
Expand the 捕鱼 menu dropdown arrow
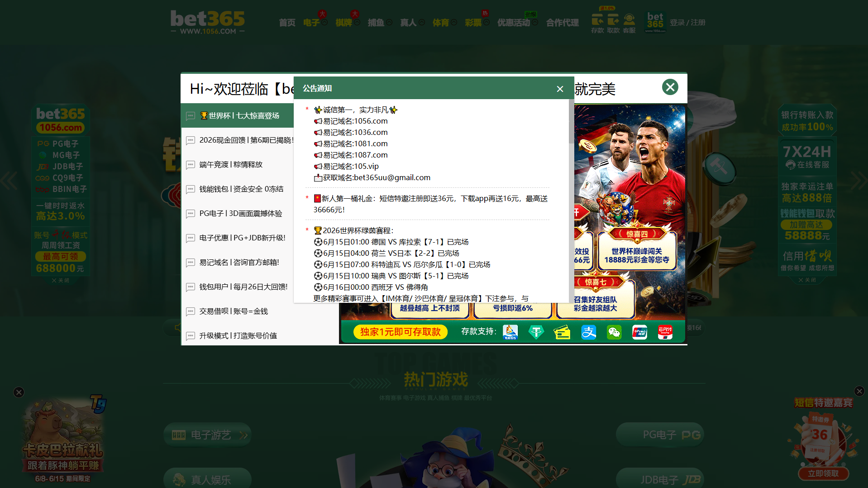pos(389,22)
